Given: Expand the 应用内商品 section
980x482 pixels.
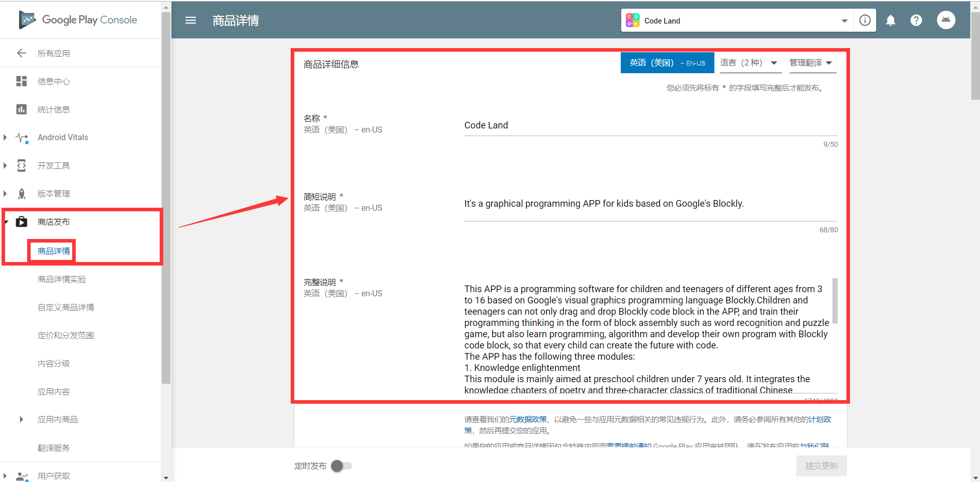Looking at the screenshot, I should coord(21,420).
